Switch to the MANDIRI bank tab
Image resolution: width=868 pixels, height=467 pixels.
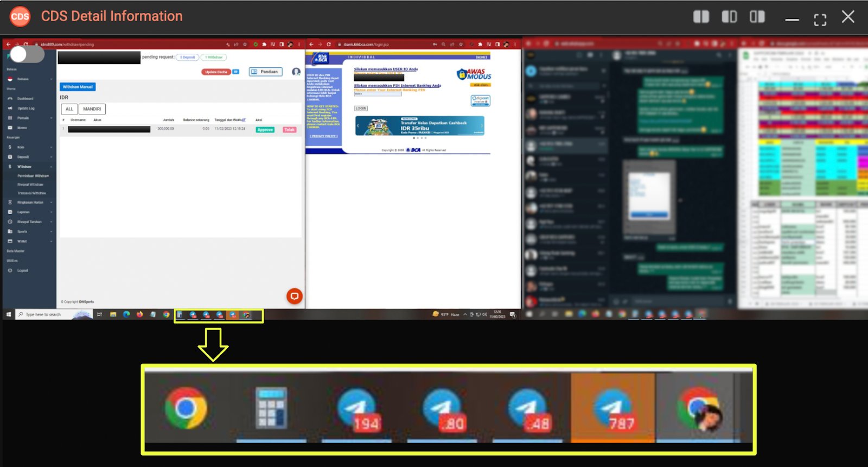(x=92, y=109)
